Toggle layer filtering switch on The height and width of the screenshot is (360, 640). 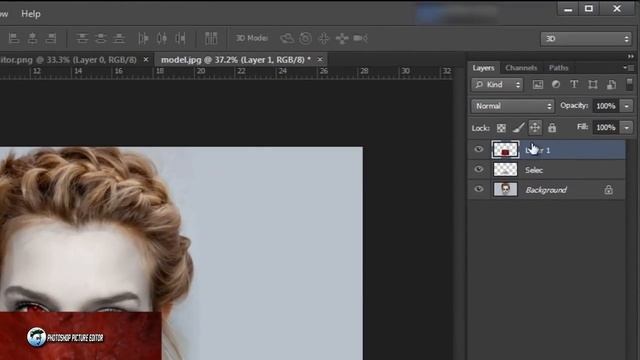629,84
